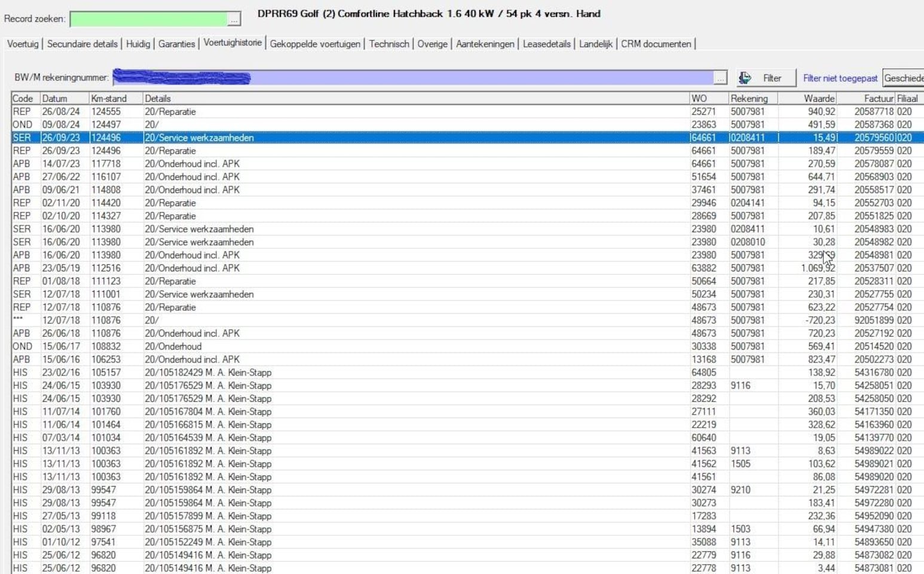Click in the Record zoeken search field
This screenshot has width=924, height=574.
click(148, 20)
